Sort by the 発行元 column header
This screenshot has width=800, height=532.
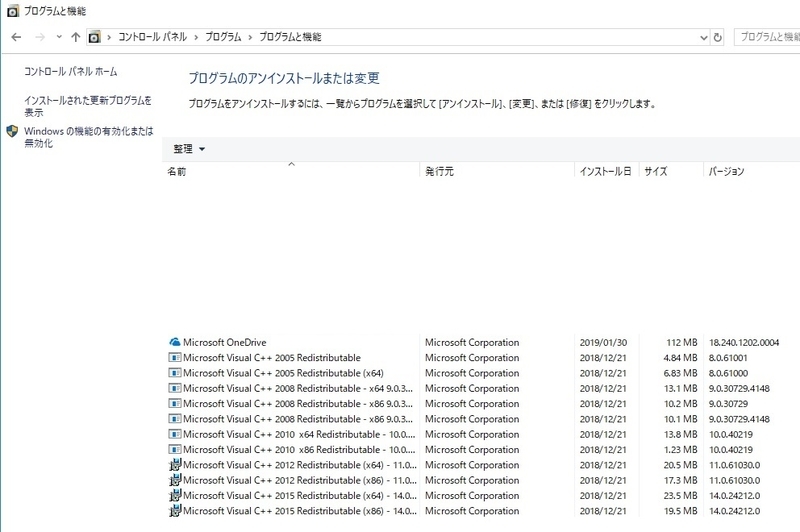point(439,171)
